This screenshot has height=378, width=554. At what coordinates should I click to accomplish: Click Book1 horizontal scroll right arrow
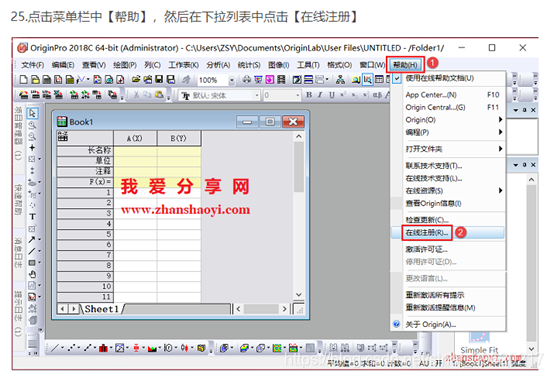284,309
